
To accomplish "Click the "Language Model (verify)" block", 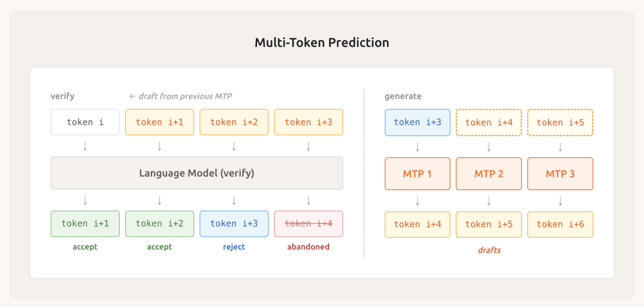I will [x=197, y=173].
